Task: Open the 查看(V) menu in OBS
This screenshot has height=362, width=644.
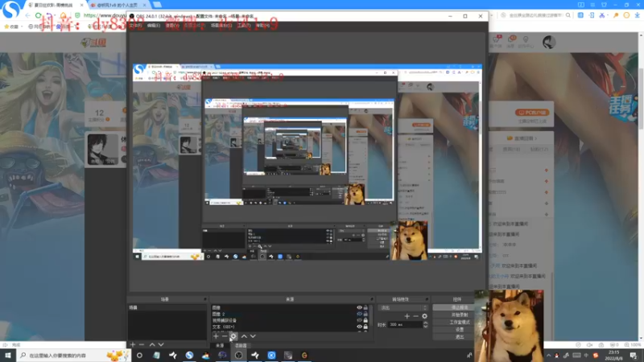Action: pos(172,26)
